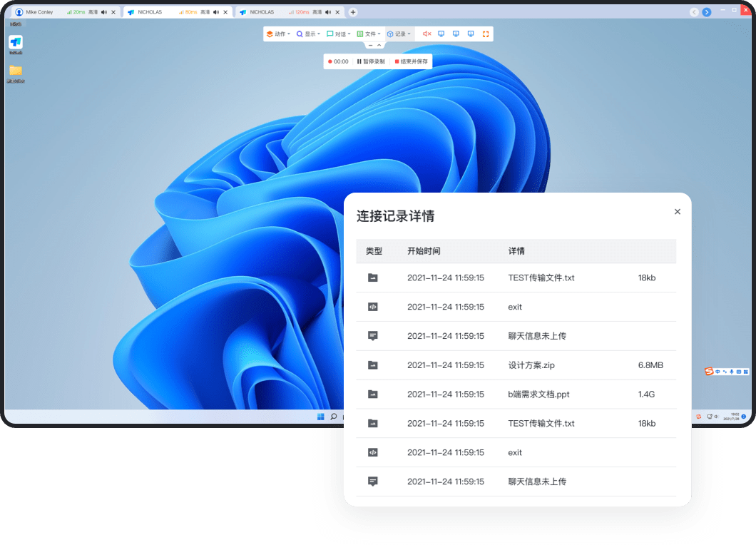Mute the speaker on the 120ms NICHOLAS tab
Image resolution: width=756 pixels, height=545 pixels.
click(328, 12)
